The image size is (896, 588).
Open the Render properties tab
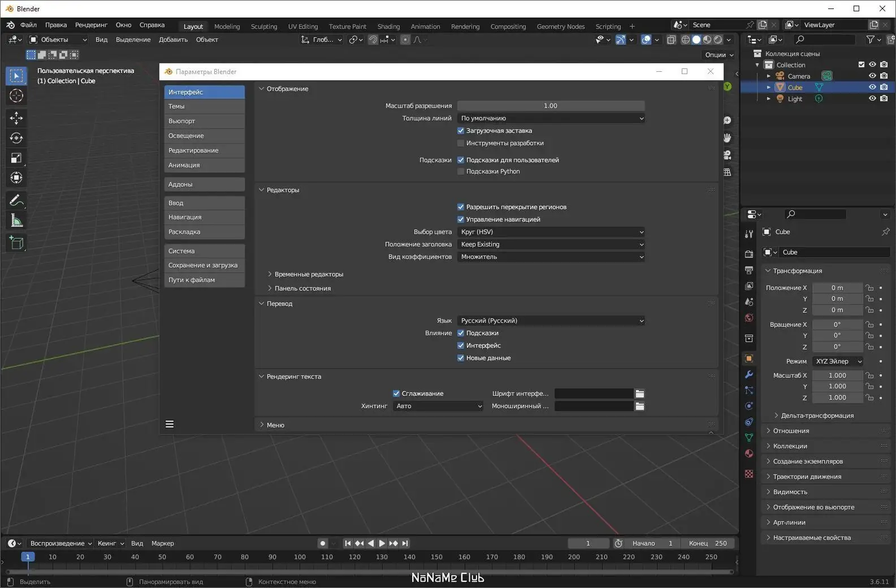(x=749, y=254)
